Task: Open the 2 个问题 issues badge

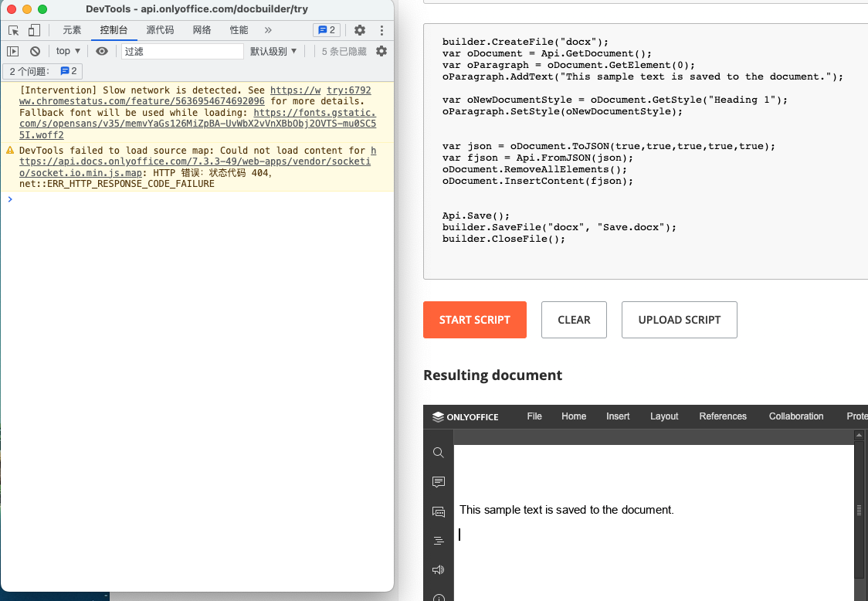Action: click(42, 71)
